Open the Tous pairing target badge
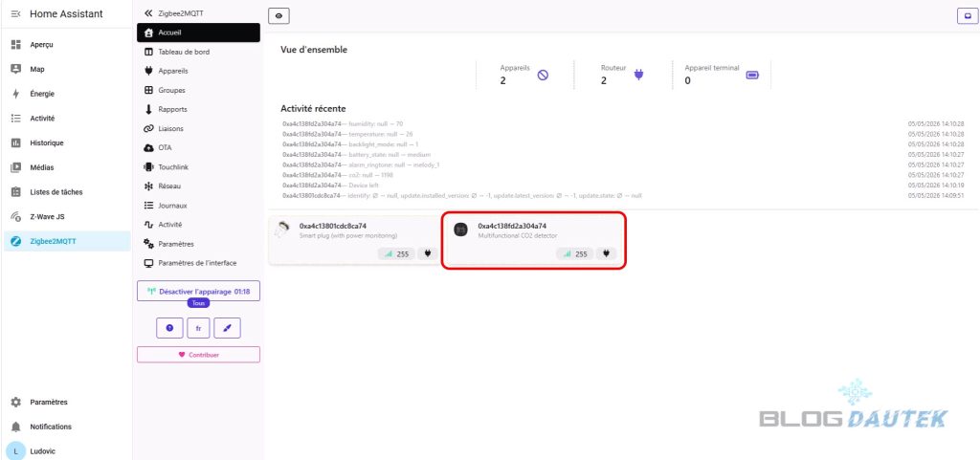The height and width of the screenshot is (460, 980). pos(198,303)
